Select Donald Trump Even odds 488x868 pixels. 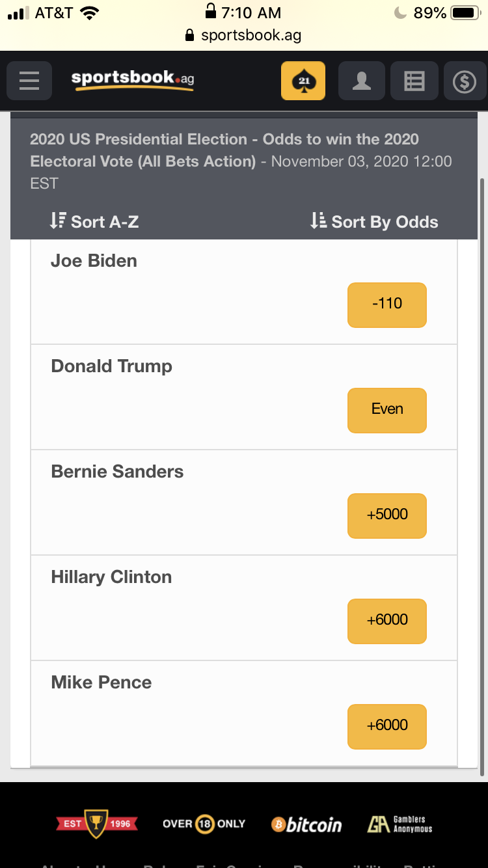(387, 410)
